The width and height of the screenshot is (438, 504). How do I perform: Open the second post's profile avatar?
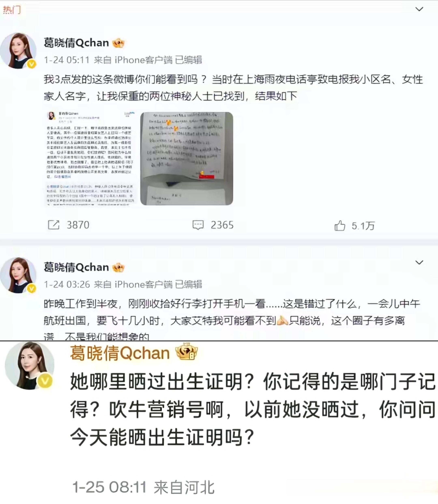[x=18, y=275]
